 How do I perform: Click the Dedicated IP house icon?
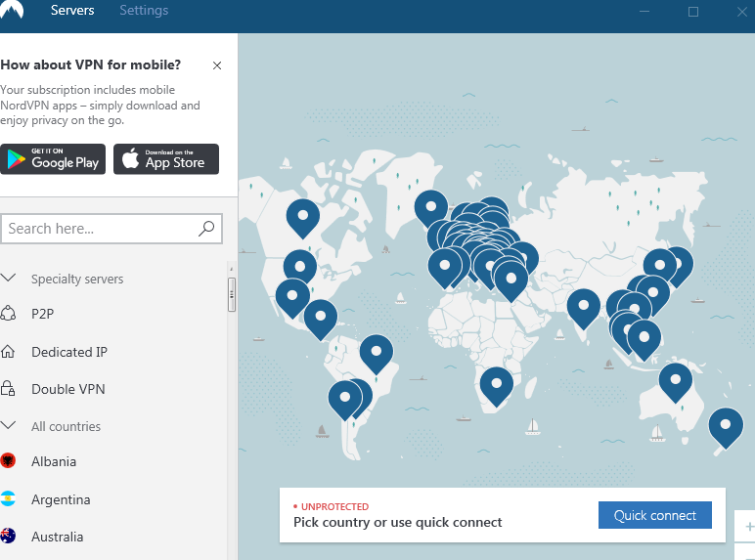click(8, 351)
